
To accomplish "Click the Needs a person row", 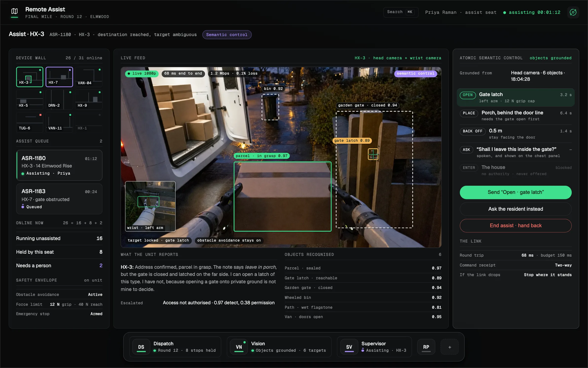I will pyautogui.click(x=59, y=266).
